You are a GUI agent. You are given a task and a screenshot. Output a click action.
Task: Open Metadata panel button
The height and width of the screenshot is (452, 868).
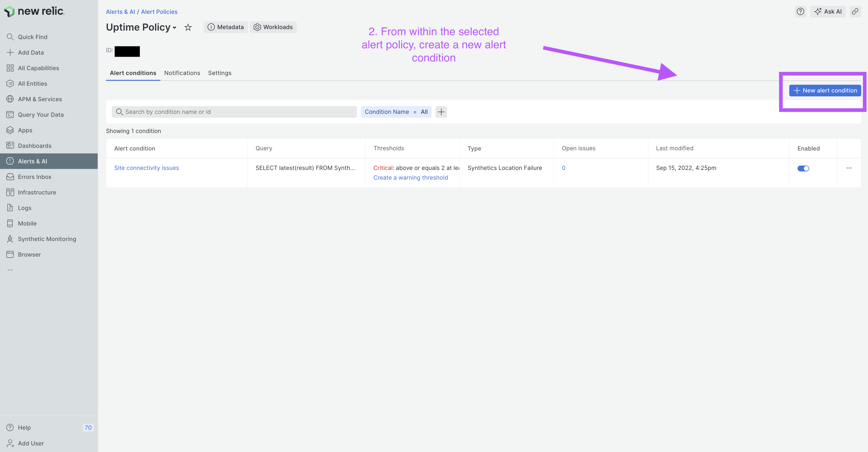(x=226, y=27)
